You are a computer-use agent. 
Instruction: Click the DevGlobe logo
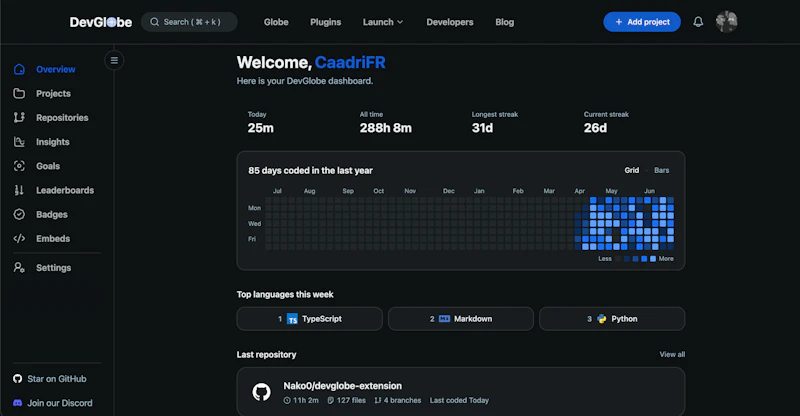click(101, 22)
